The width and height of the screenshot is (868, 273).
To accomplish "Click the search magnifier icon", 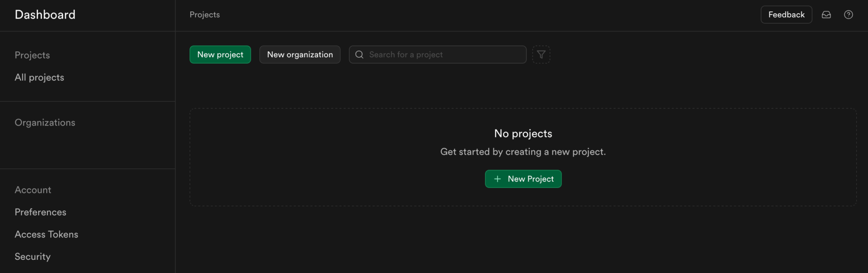I will (359, 55).
